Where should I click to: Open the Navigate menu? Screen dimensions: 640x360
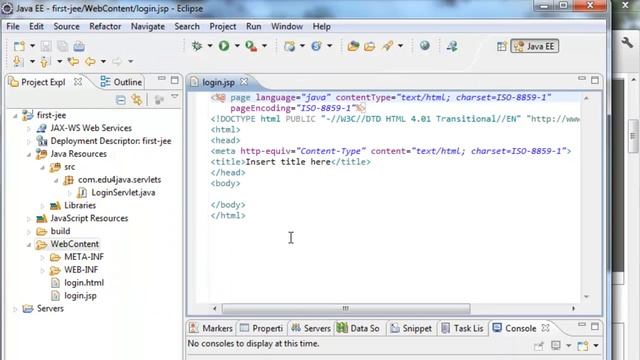click(148, 27)
